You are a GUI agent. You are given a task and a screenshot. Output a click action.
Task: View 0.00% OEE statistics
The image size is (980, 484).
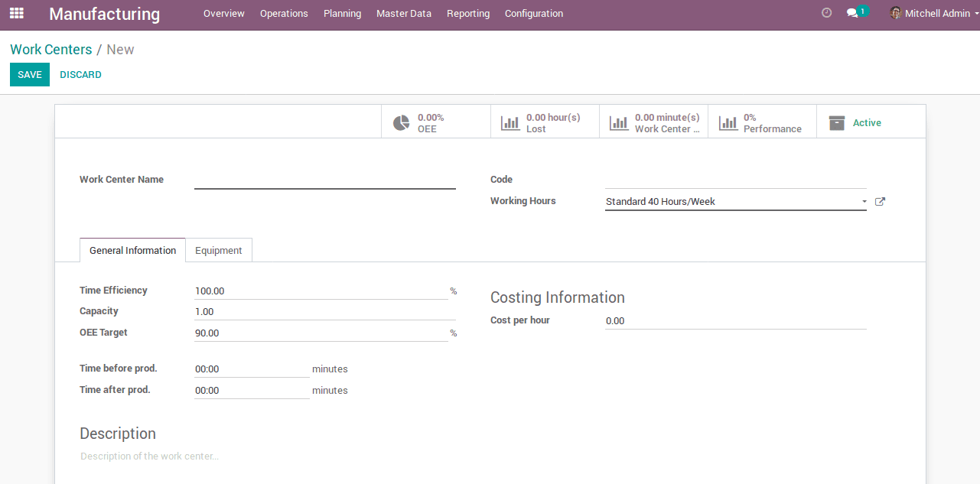coord(436,122)
